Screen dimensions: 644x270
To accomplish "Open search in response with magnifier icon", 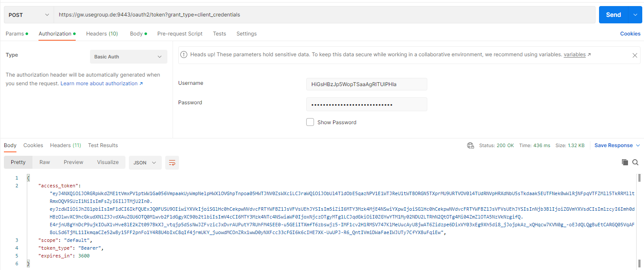I will tap(635, 162).
